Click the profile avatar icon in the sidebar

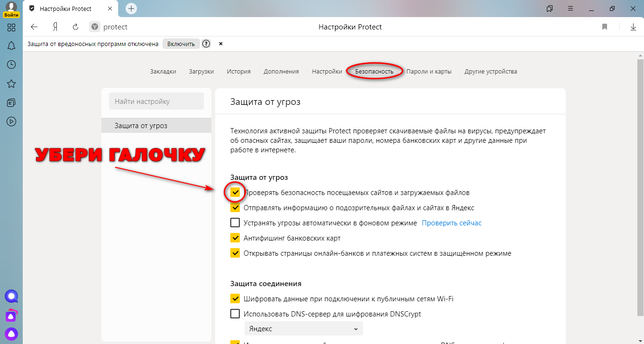(11, 6)
